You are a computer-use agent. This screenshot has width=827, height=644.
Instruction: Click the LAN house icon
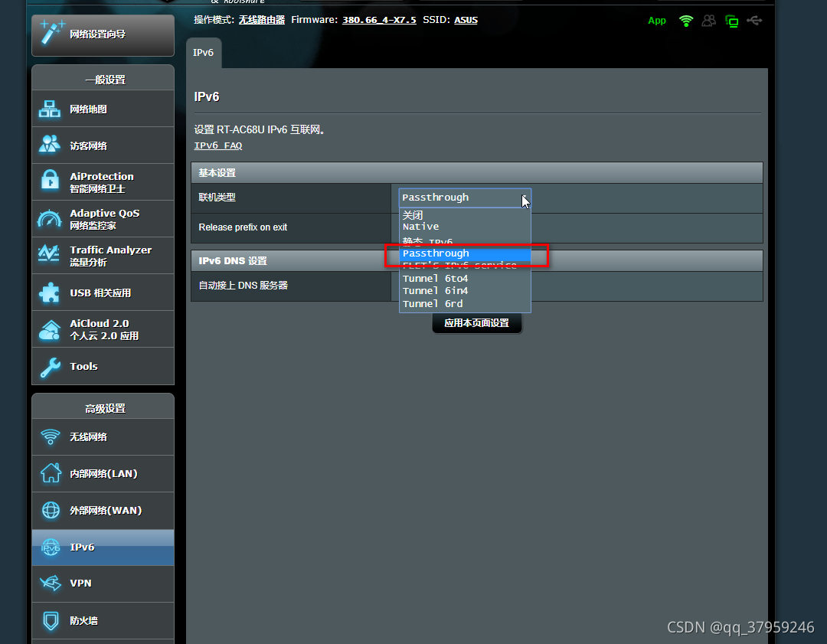click(x=51, y=472)
